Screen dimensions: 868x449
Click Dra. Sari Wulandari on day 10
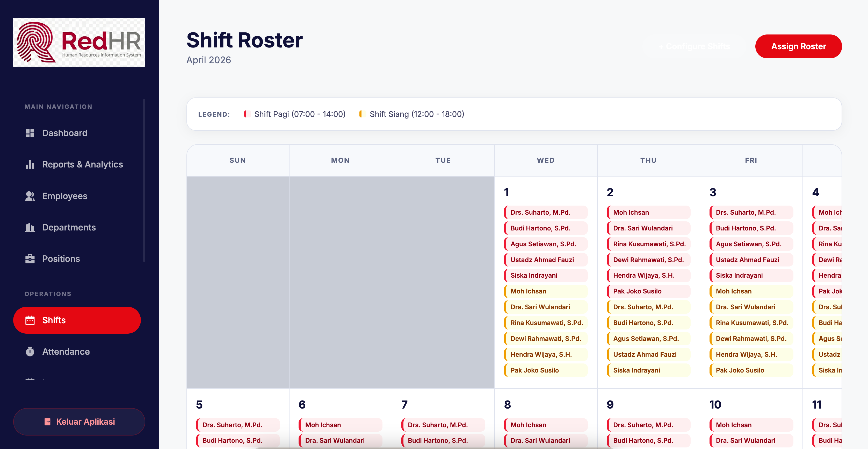pos(751,440)
